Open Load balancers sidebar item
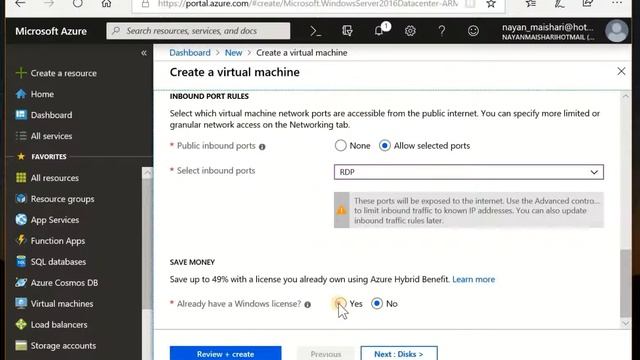The width and height of the screenshot is (640, 360). tap(59, 324)
